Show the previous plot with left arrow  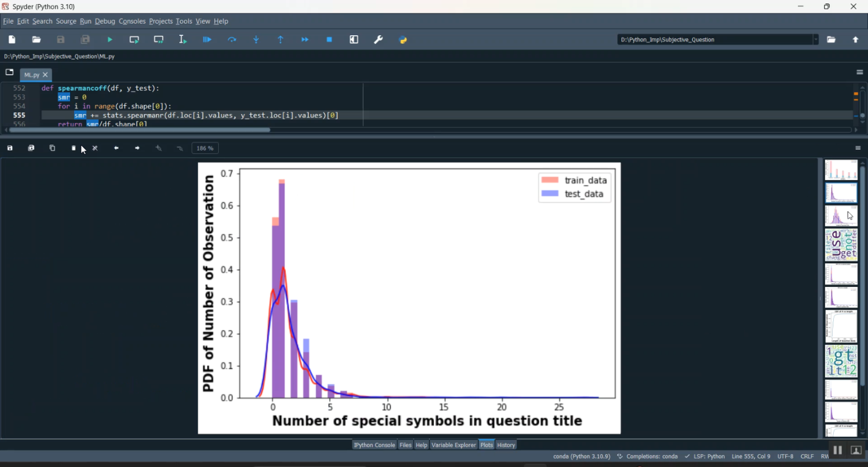click(116, 148)
